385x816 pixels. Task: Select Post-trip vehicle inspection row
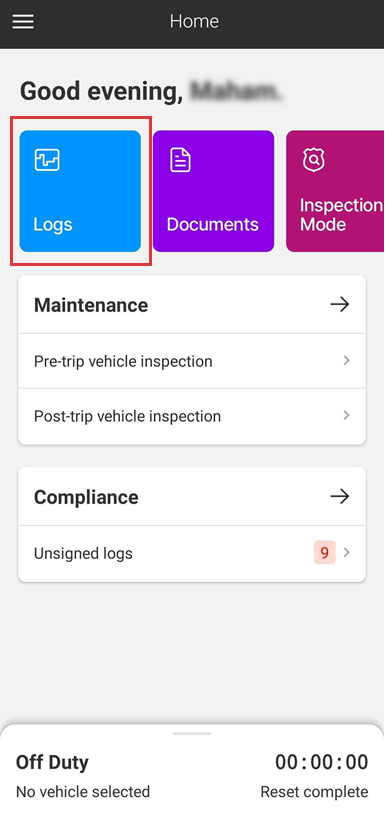[192, 416]
